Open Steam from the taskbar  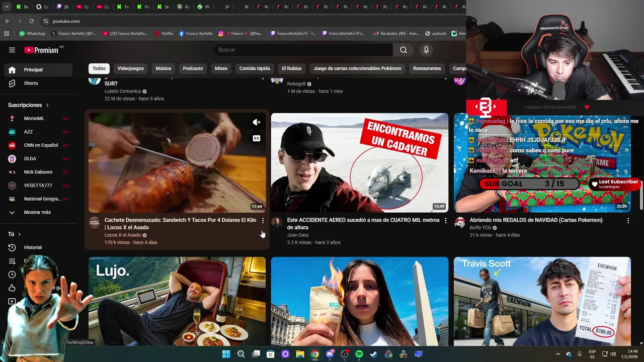374,354
